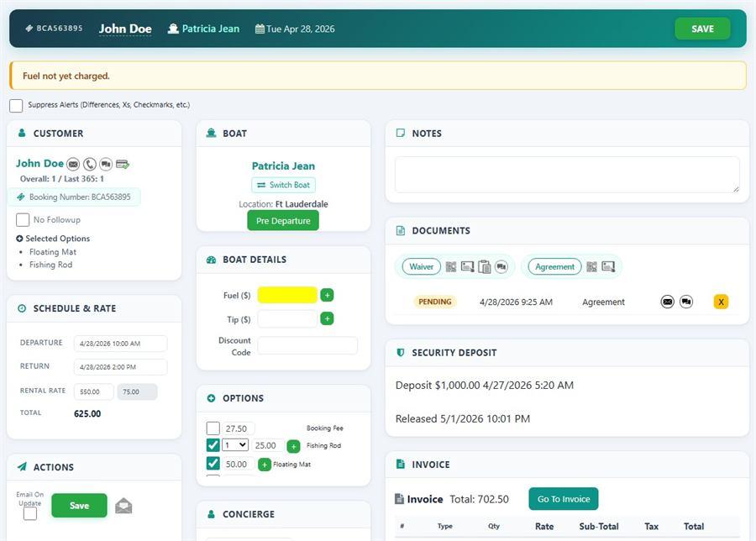
Task: Click Booking Number: BCA563895 badge
Action: click(x=74, y=197)
